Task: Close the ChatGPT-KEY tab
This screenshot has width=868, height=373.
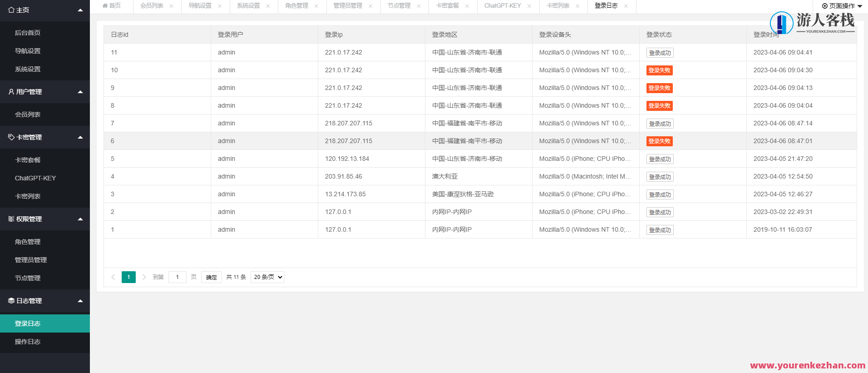Action: (x=529, y=6)
